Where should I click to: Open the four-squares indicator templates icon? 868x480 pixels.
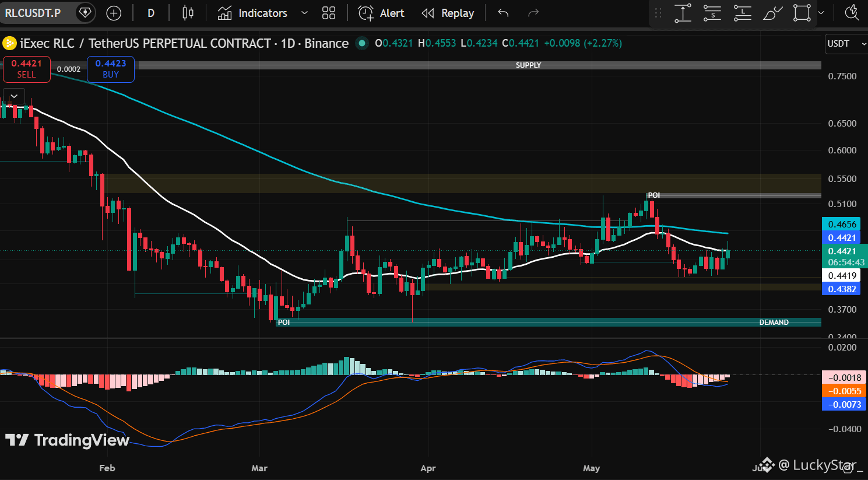pyautogui.click(x=329, y=13)
